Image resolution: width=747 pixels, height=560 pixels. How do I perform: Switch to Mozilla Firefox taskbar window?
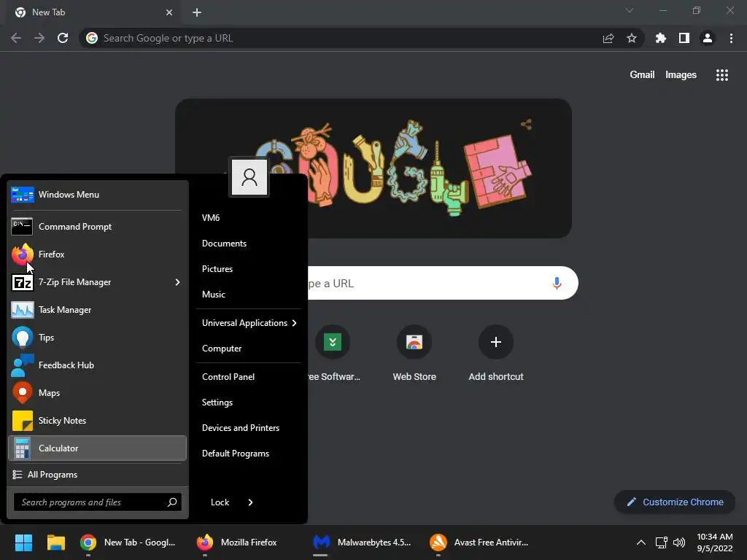tap(237, 542)
